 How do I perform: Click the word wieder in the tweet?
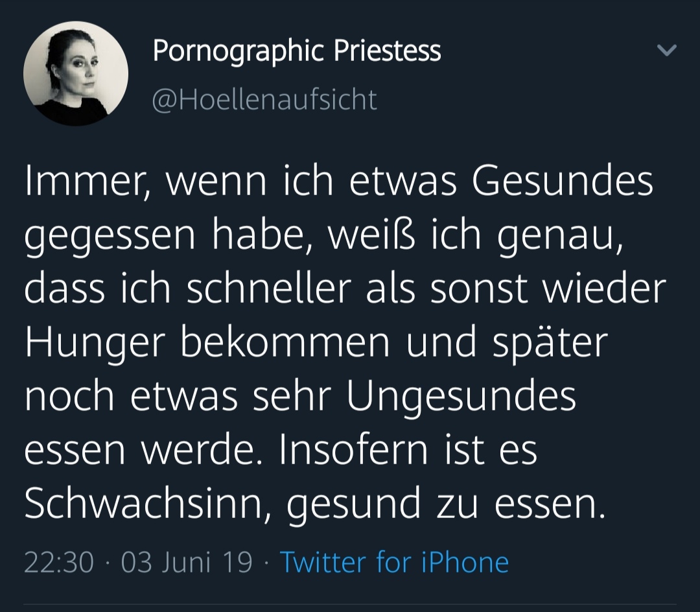click(604, 289)
